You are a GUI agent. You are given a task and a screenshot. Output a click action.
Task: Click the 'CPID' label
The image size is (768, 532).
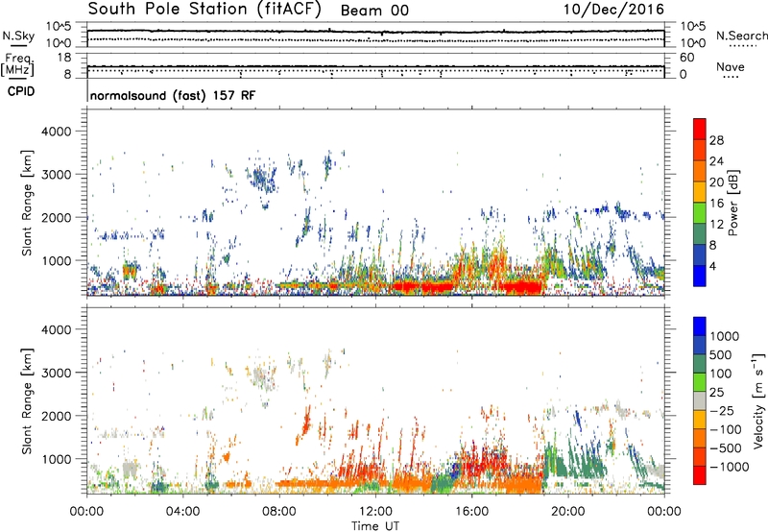point(21,91)
